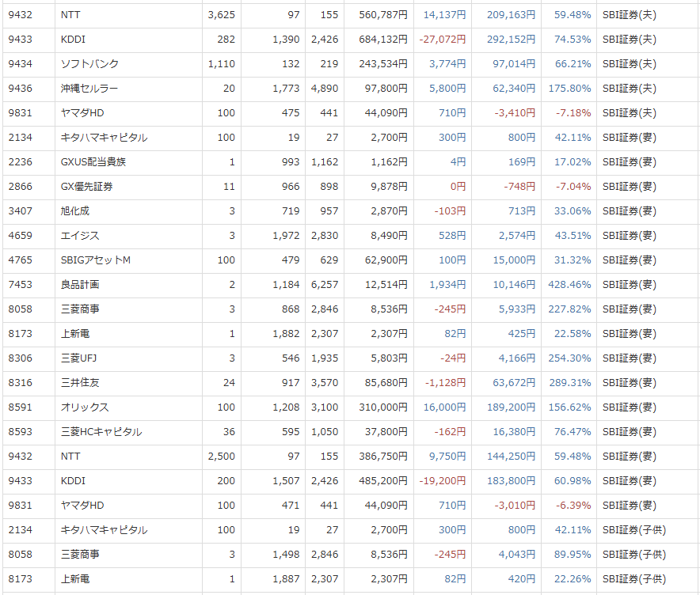This screenshot has height=595, width=700.
Task: Click stock code 4765
Action: tap(20, 260)
